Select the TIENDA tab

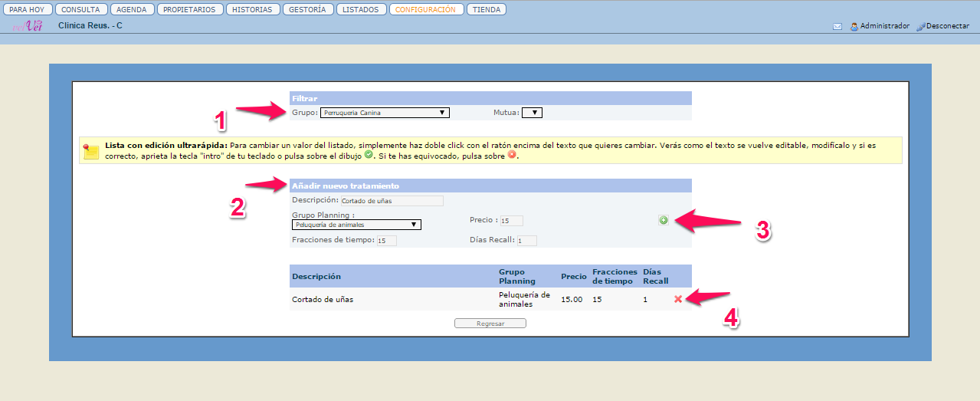pos(487,10)
